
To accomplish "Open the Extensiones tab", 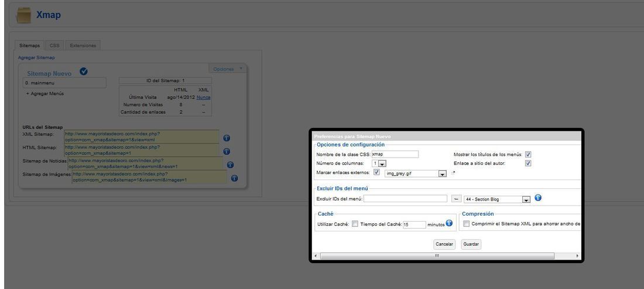I will [x=83, y=45].
